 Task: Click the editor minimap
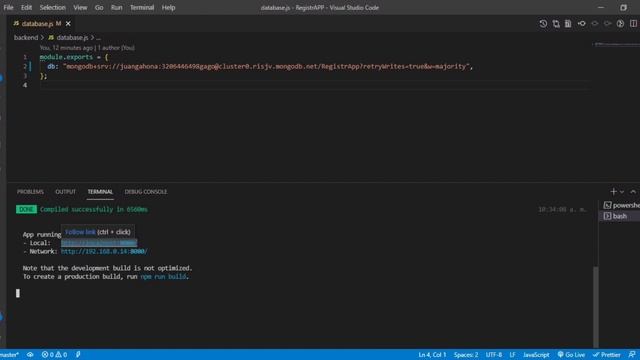click(x=616, y=44)
